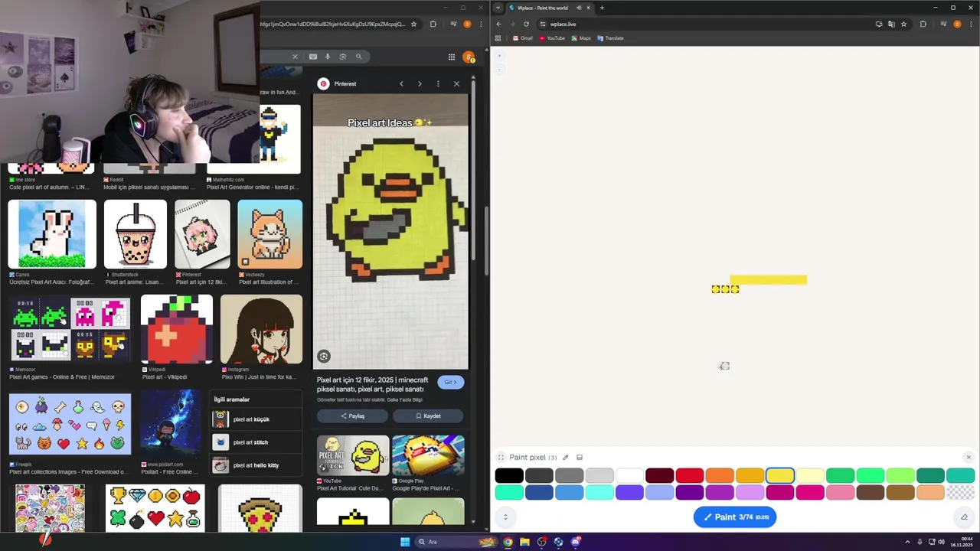The width and height of the screenshot is (980, 551).
Task: Open extensions menu in Wplace window
Action: pos(923,24)
